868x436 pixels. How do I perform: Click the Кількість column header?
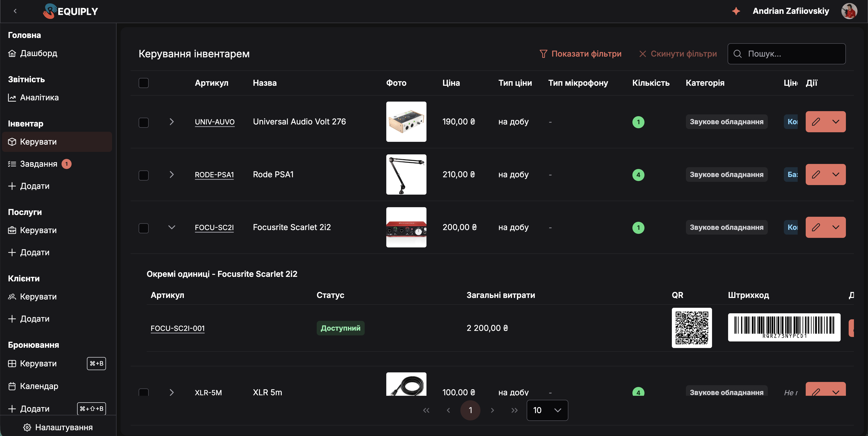coord(651,83)
